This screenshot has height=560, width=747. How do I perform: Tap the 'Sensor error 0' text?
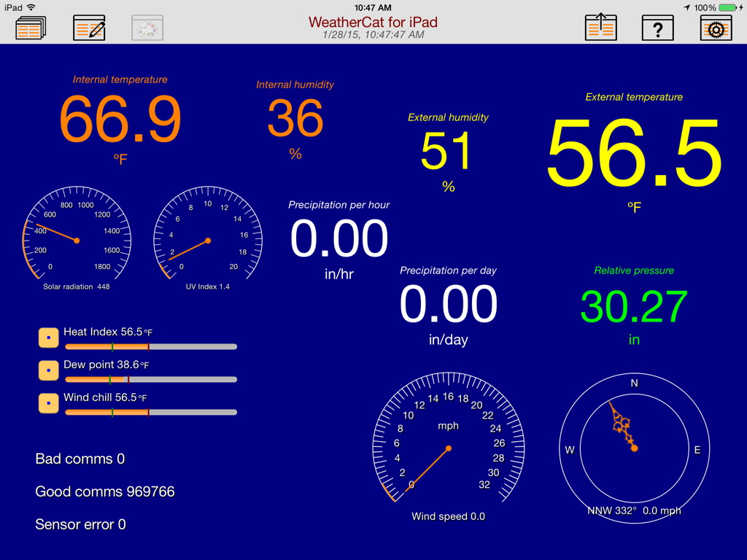pos(80,524)
